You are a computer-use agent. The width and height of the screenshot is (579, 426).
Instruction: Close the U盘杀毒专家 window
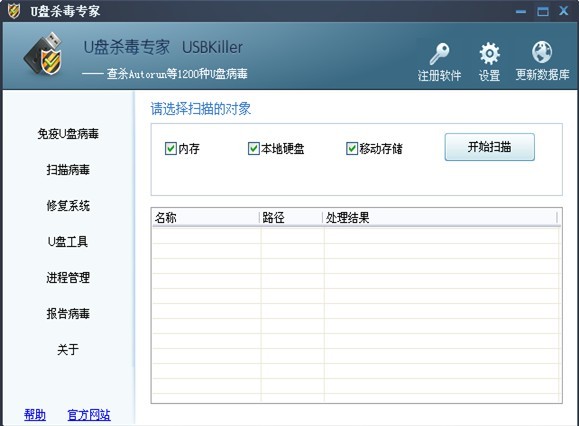[563, 11]
